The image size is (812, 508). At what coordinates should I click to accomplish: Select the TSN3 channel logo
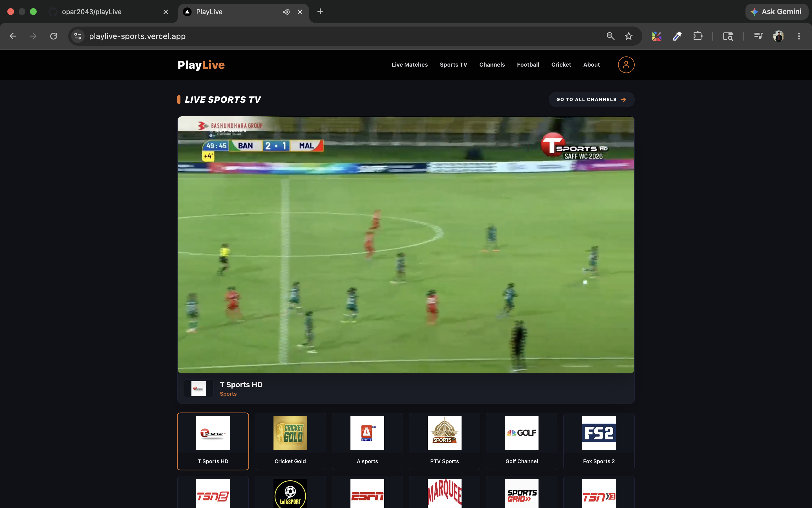(x=599, y=494)
